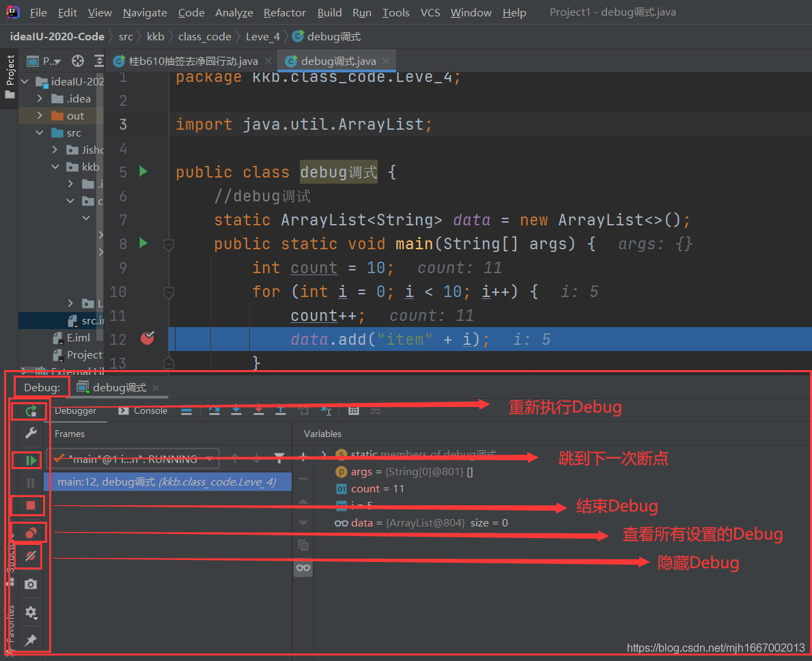Open View Breakpoints double red circle icon
Viewport: 812px width, 661px height.
point(31,533)
